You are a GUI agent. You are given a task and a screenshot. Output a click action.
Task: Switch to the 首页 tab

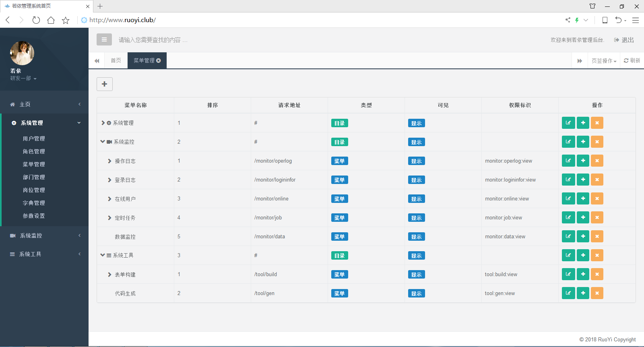coord(116,60)
